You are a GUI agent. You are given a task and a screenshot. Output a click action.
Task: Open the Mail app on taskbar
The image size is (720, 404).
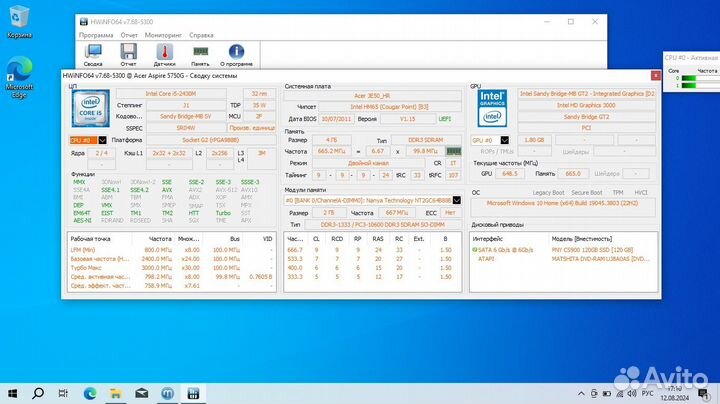pyautogui.click(x=141, y=393)
